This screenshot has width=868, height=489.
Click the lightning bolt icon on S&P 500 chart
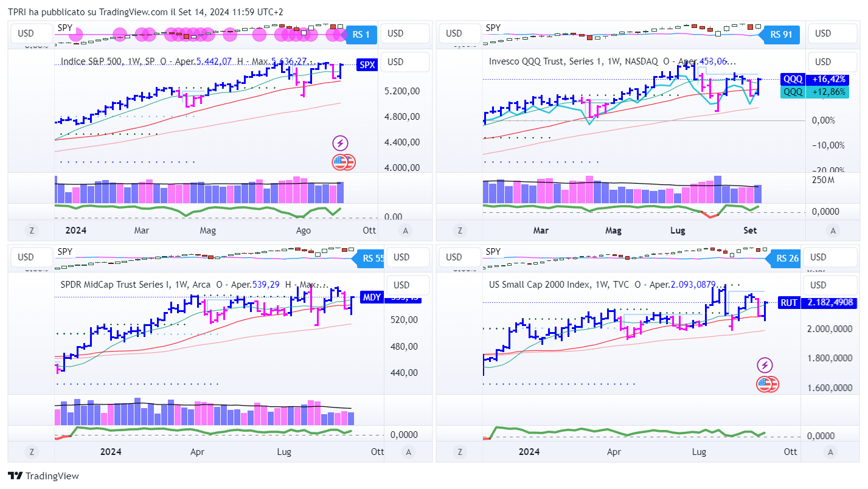click(x=340, y=144)
